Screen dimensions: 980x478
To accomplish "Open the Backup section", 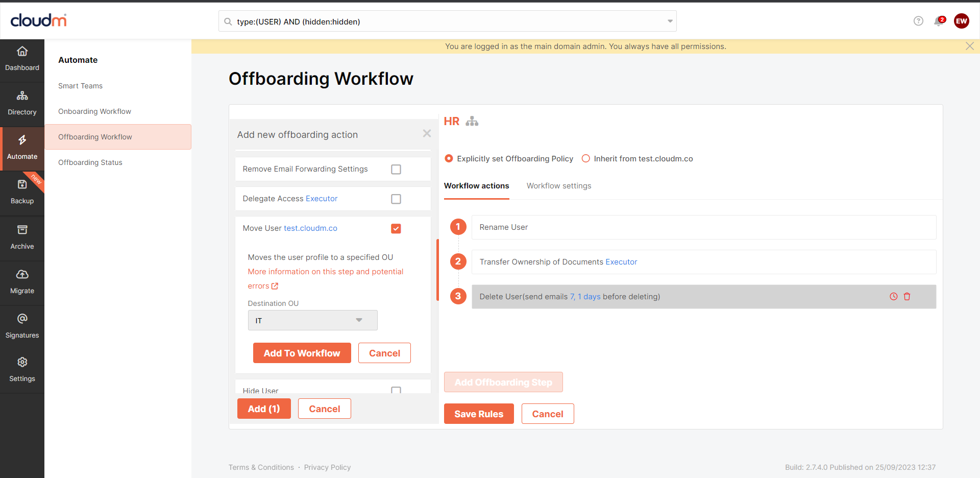I will click(x=22, y=193).
